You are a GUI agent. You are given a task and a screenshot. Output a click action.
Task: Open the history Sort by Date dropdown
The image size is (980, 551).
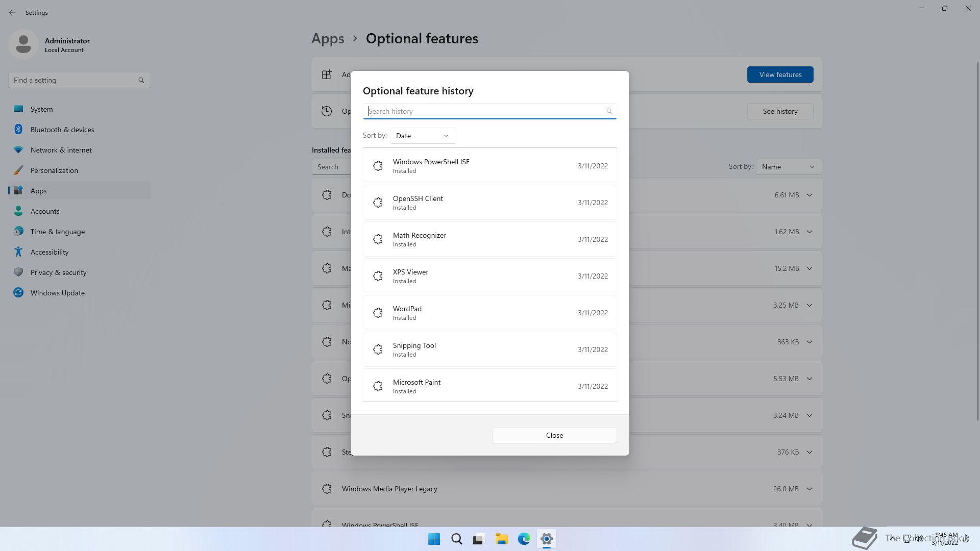tap(423, 136)
